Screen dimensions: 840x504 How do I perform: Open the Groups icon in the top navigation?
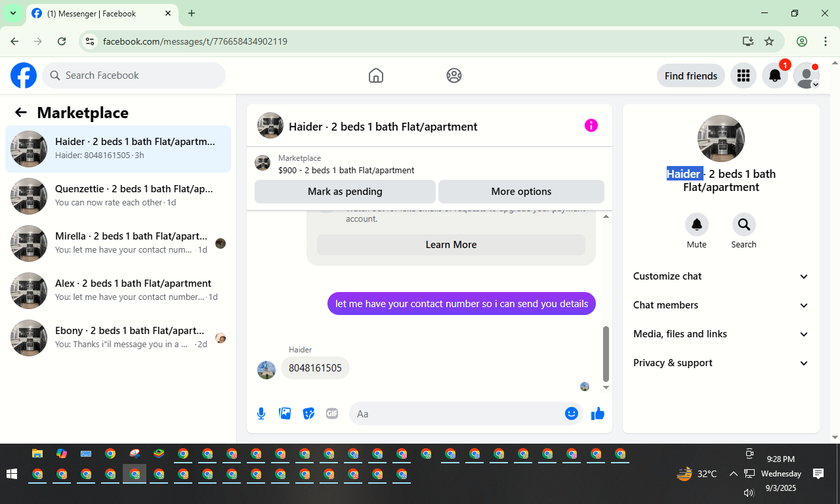point(454,75)
